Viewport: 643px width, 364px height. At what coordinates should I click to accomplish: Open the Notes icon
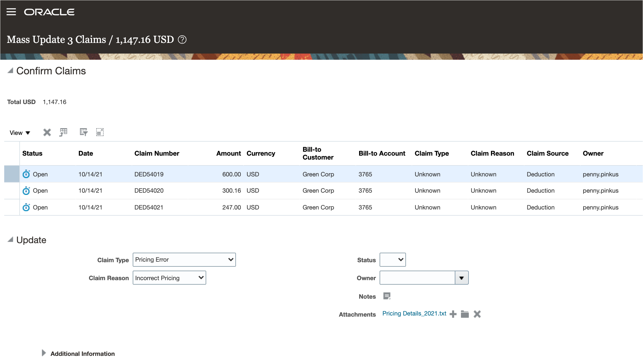[x=387, y=296]
